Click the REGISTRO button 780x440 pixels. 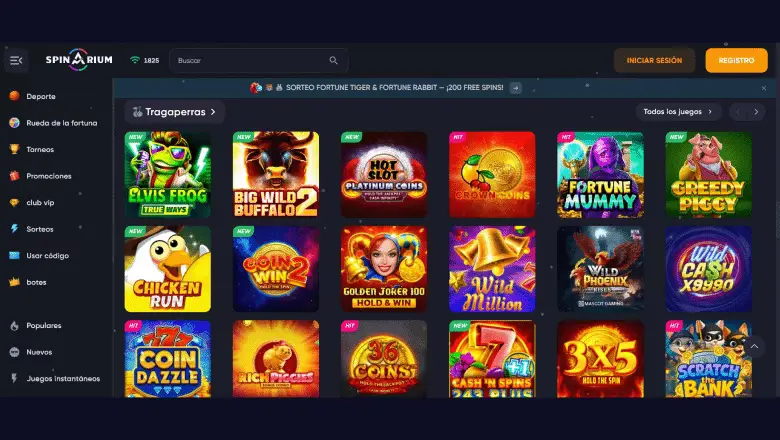pos(736,60)
